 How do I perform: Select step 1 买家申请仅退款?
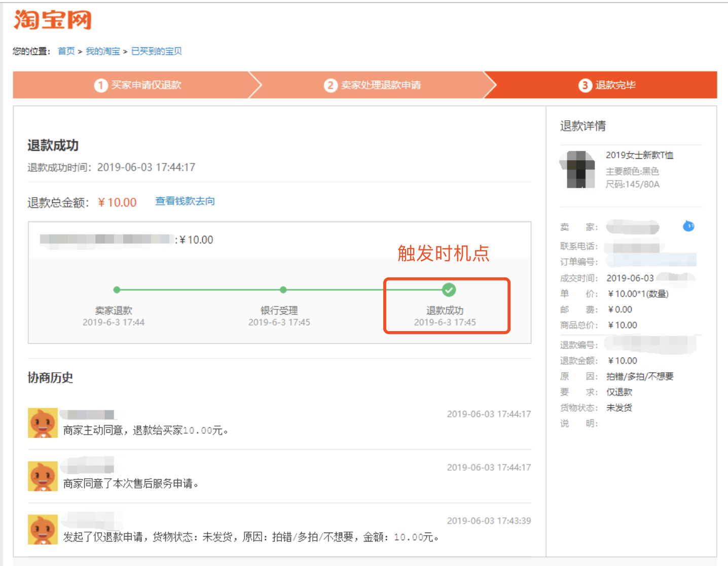point(137,85)
